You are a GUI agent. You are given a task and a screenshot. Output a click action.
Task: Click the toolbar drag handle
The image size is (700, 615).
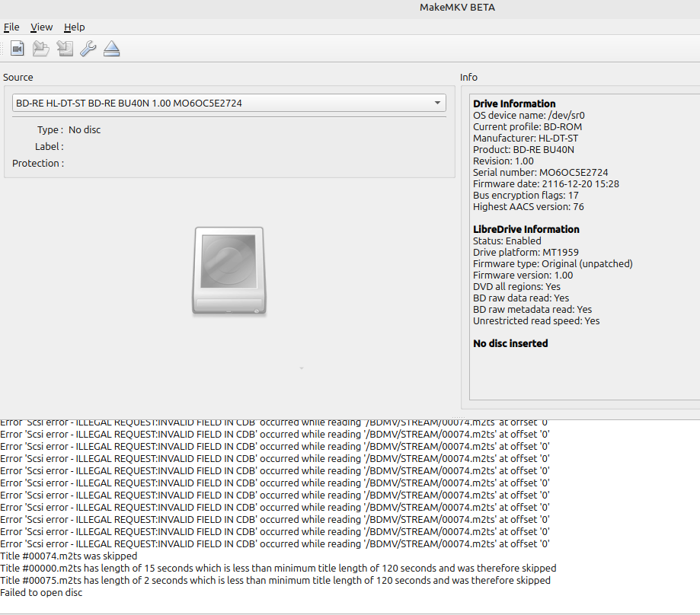click(x=2, y=49)
